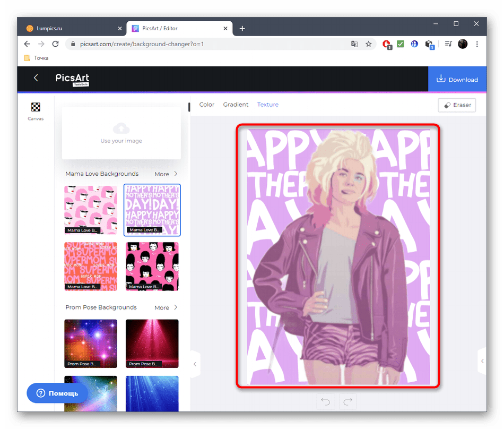Click the PicsArt back arrow
This screenshot has width=504, height=429.
click(x=36, y=78)
